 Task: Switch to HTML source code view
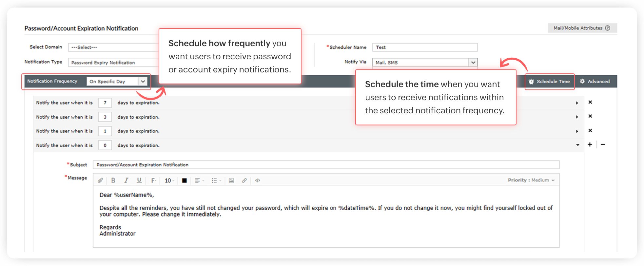tap(258, 180)
